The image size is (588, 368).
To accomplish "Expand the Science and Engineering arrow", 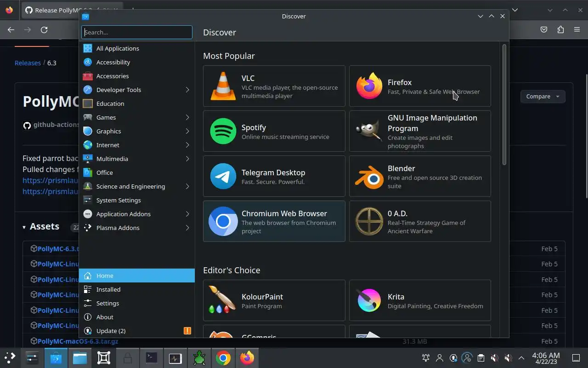I will pos(187,186).
